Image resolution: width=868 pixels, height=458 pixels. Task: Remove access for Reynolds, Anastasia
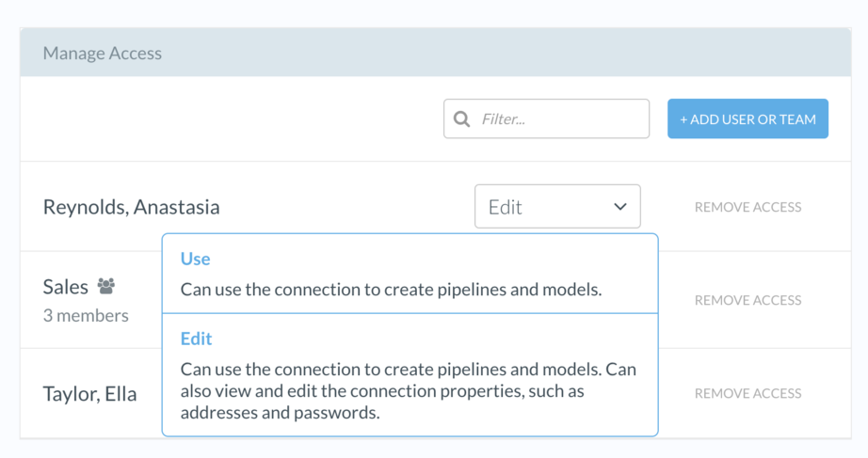(747, 207)
